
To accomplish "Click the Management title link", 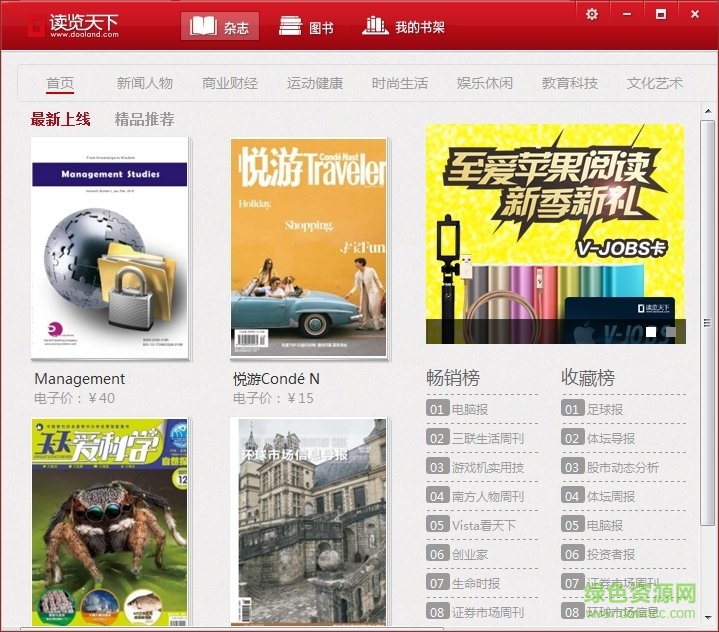I will pos(80,379).
